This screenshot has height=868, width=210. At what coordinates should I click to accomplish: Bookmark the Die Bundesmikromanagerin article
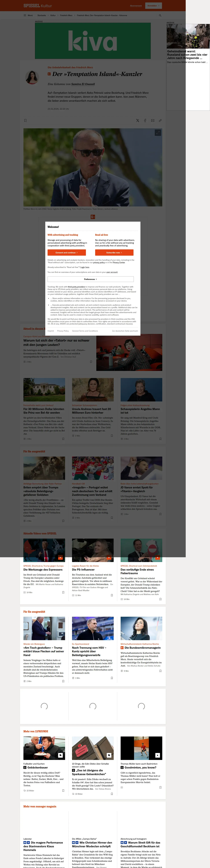[x=160, y=671]
